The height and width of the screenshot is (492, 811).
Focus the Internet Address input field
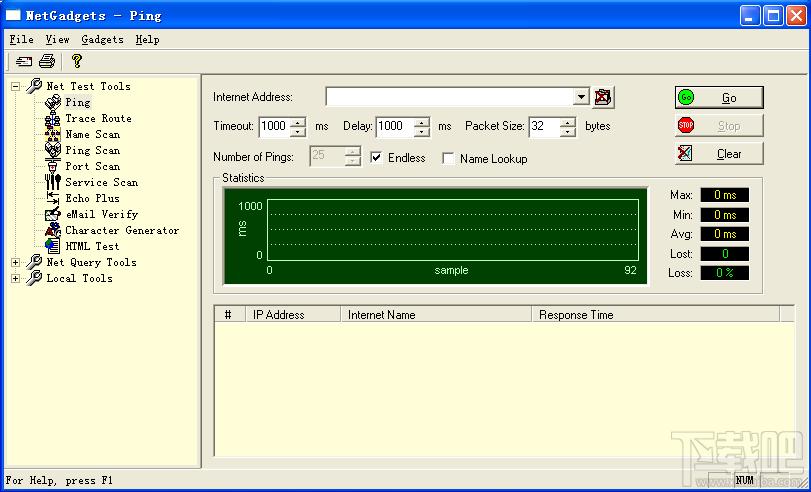point(450,97)
